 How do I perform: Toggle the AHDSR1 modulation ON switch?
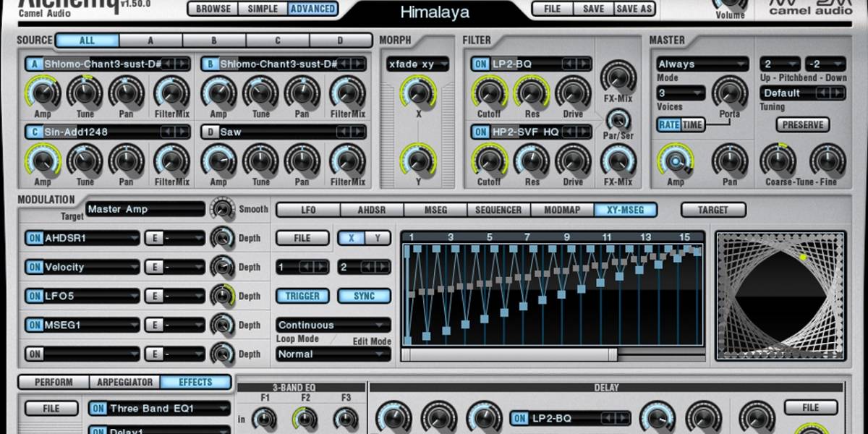35,238
